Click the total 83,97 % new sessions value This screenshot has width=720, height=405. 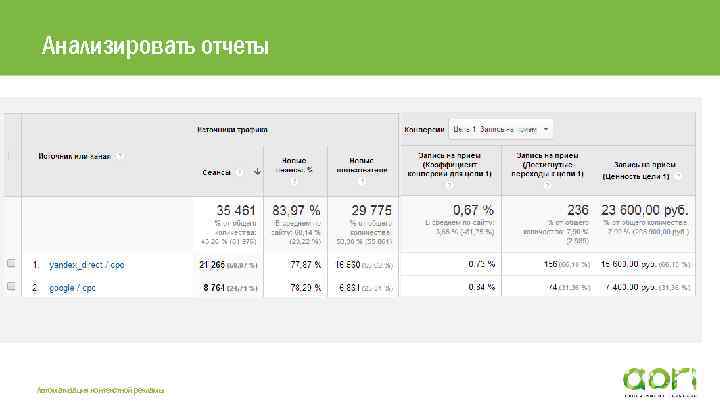[x=296, y=210]
